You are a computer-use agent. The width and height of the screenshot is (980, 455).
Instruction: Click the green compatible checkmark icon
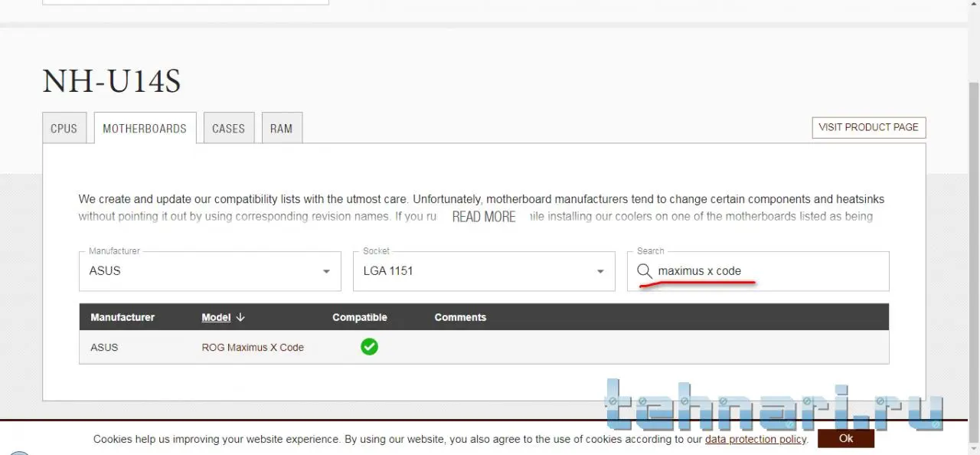point(369,347)
